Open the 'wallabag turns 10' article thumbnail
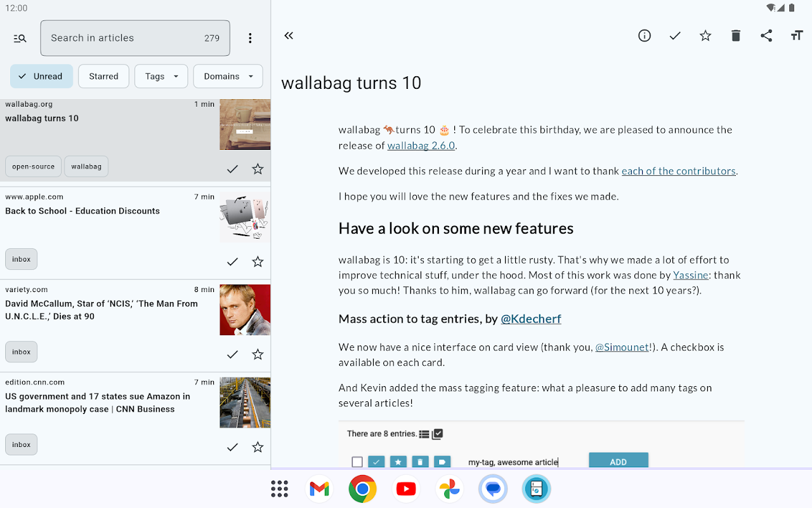The height and width of the screenshot is (508, 812). (x=245, y=124)
